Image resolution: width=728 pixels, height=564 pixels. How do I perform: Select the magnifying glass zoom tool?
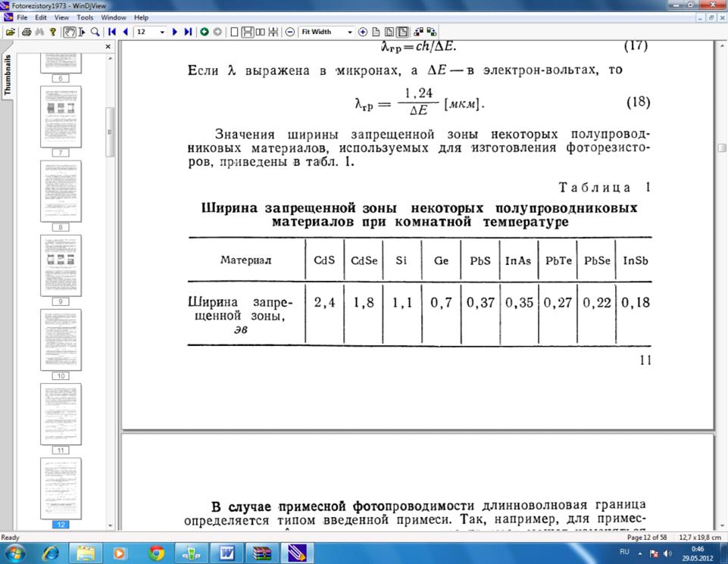pyautogui.click(x=95, y=32)
